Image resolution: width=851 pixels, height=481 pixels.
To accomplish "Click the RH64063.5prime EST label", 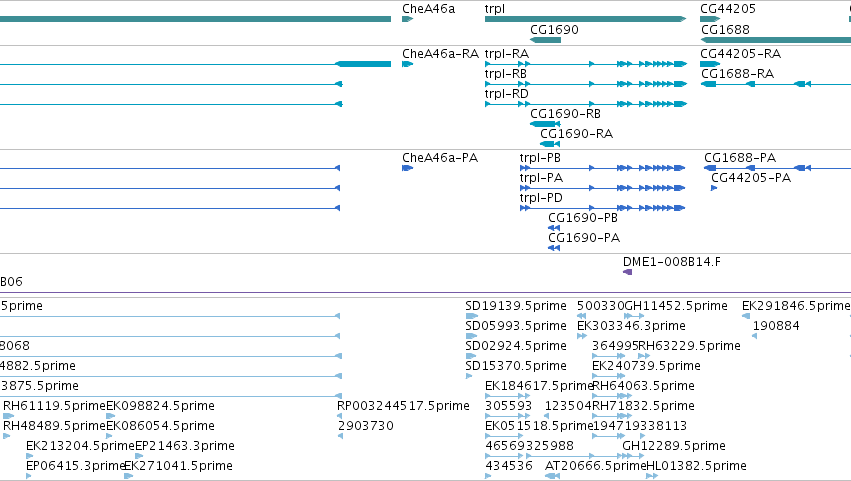I will (643, 386).
